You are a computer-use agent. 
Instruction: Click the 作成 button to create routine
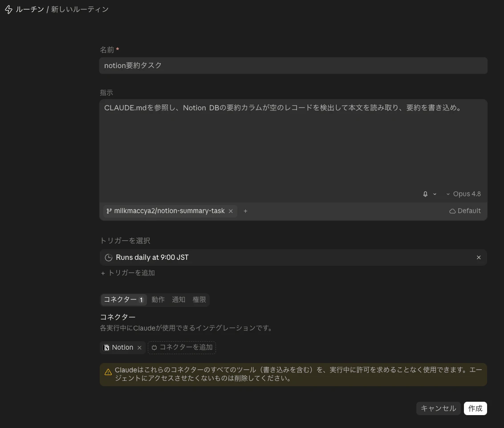(475, 408)
